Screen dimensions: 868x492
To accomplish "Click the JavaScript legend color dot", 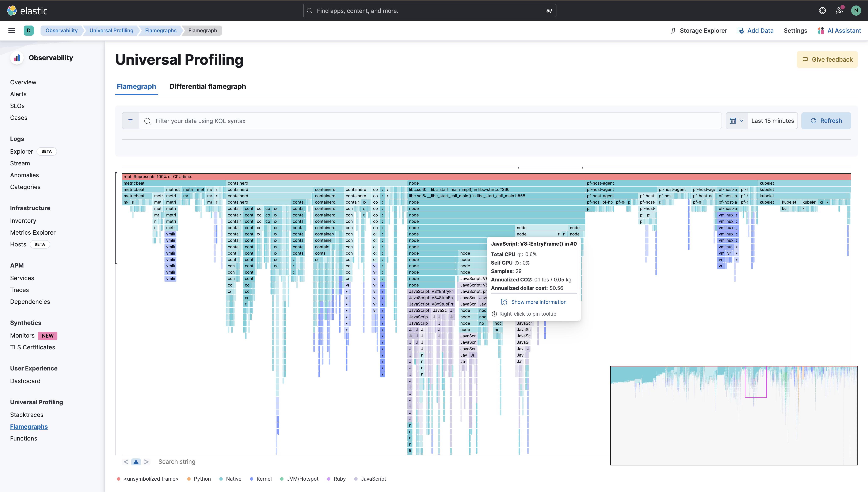I will coord(356,479).
